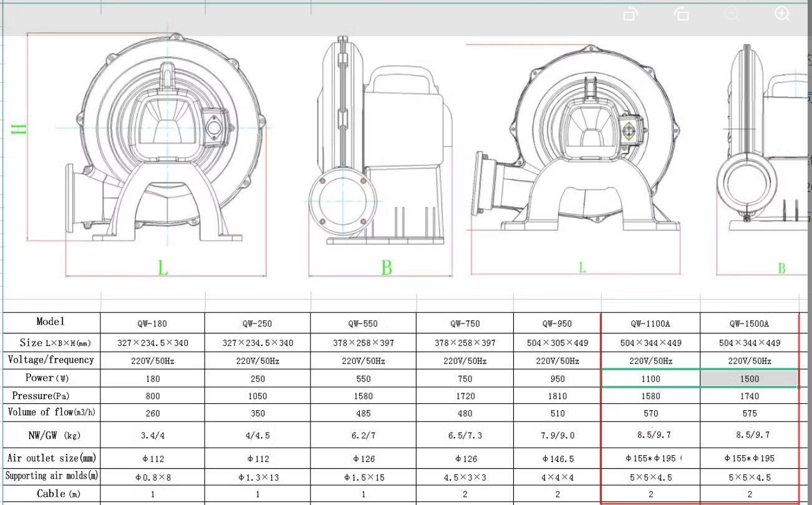This screenshot has height=505, width=812.
Task: Select the QW-1100A model cell
Action: (x=650, y=324)
